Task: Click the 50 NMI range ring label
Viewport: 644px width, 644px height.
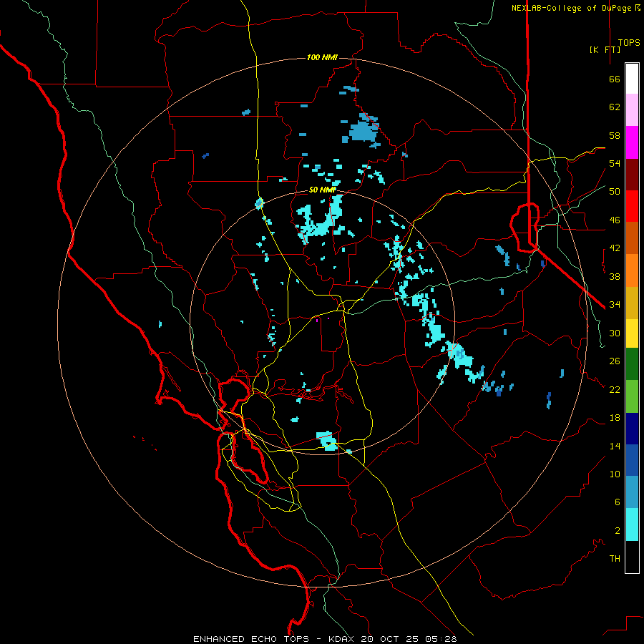Action: [x=322, y=190]
